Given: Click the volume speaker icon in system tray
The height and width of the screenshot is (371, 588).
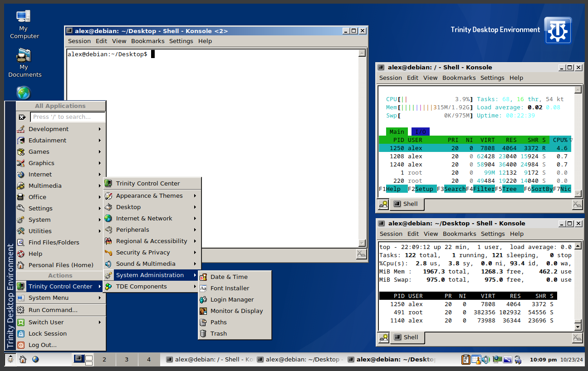Looking at the screenshot, I should coord(486,360).
